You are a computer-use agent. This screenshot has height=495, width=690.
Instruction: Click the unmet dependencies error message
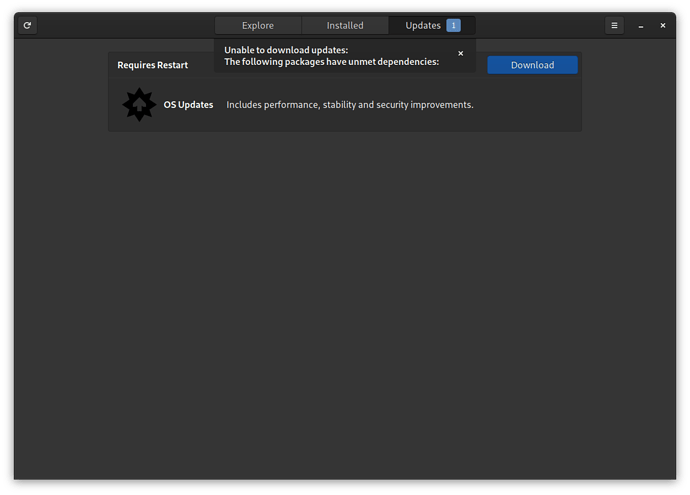pyautogui.click(x=331, y=56)
